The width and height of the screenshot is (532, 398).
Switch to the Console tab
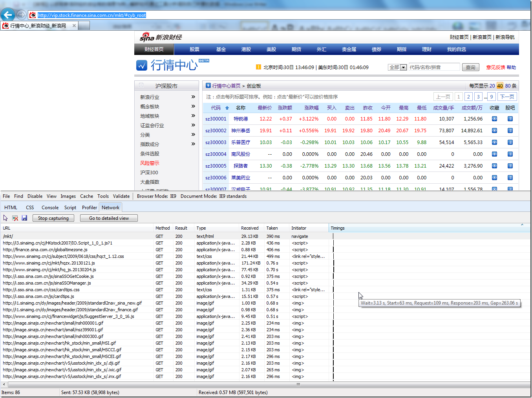click(50, 208)
